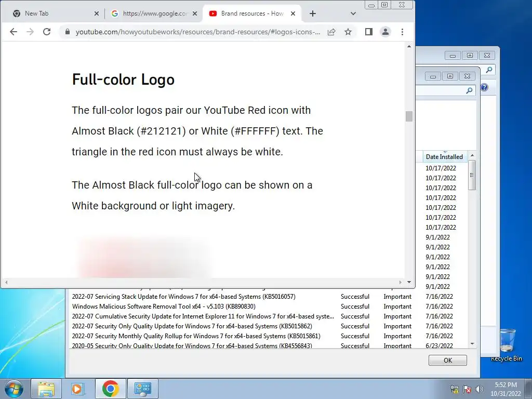Viewport: 532px width, 399px height.
Task: Click the 6/23/2022 date cell
Action: pyautogui.click(x=439, y=345)
